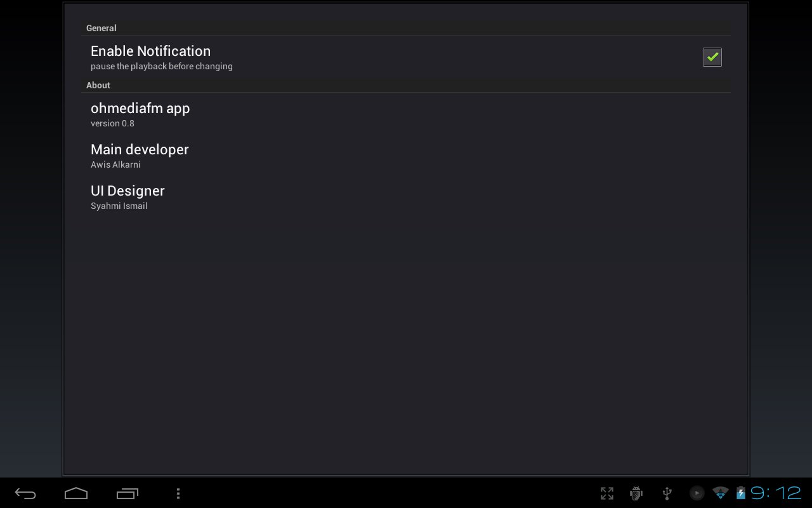
Task: Open the Recent apps switcher
Action: point(127,493)
